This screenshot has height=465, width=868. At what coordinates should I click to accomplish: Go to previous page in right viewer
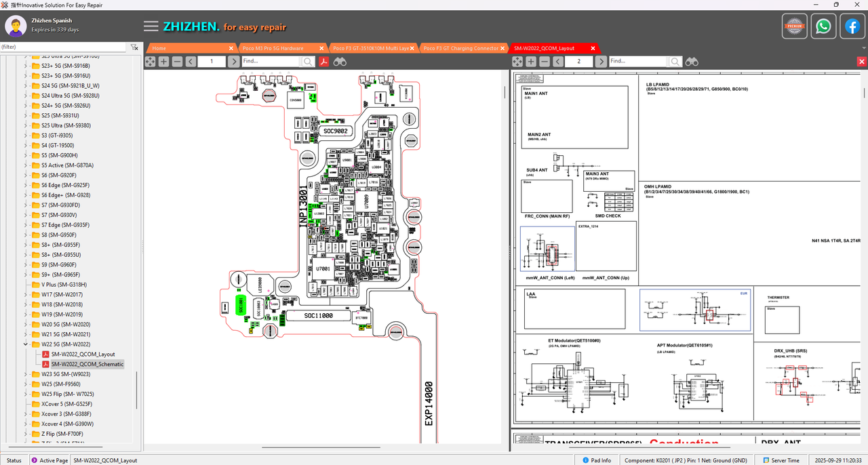coord(557,62)
